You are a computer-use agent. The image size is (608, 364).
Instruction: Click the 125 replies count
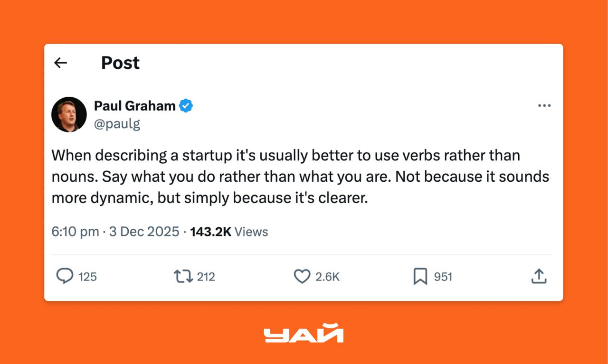pyautogui.click(x=87, y=277)
